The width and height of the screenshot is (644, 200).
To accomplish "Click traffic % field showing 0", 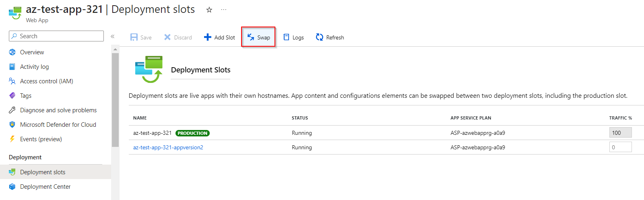I will [x=620, y=147].
